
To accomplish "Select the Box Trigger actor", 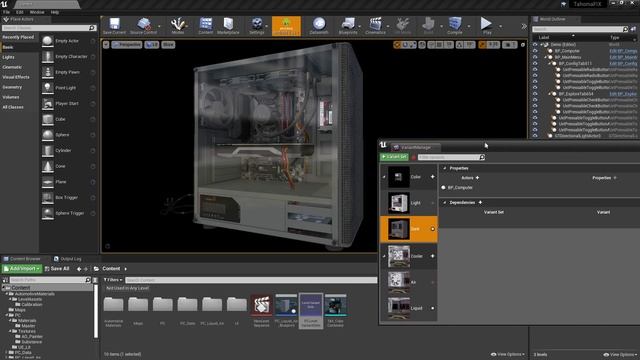I will coord(69,198).
